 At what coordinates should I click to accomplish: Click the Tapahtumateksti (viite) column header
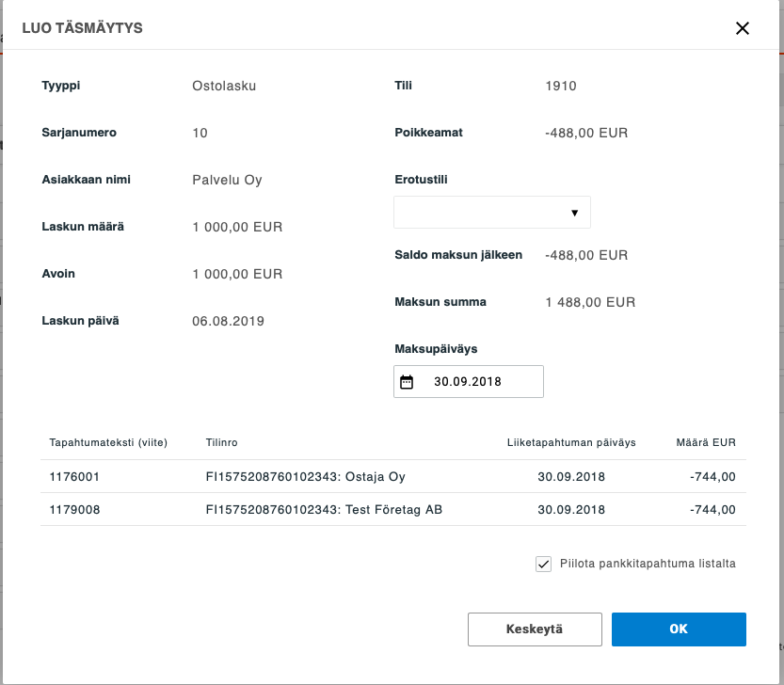108,442
